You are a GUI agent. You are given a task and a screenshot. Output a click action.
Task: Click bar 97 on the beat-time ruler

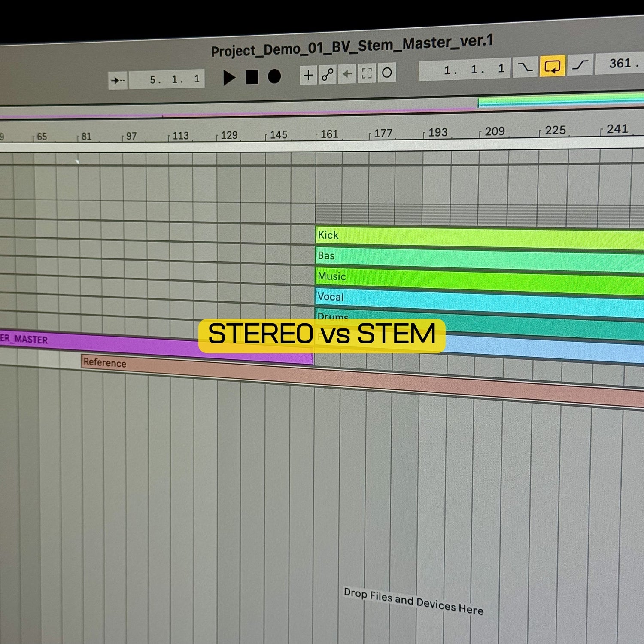click(x=131, y=136)
